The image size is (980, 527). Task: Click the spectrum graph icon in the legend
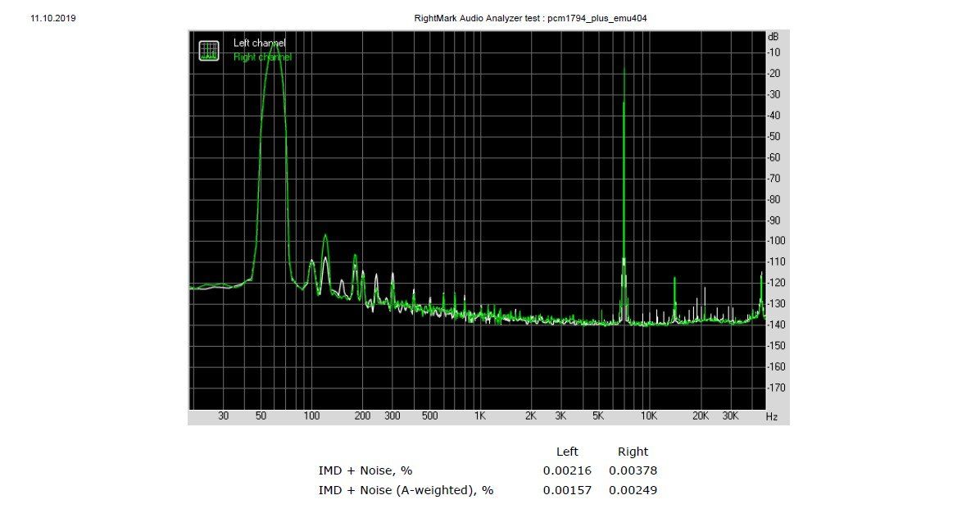tap(209, 51)
